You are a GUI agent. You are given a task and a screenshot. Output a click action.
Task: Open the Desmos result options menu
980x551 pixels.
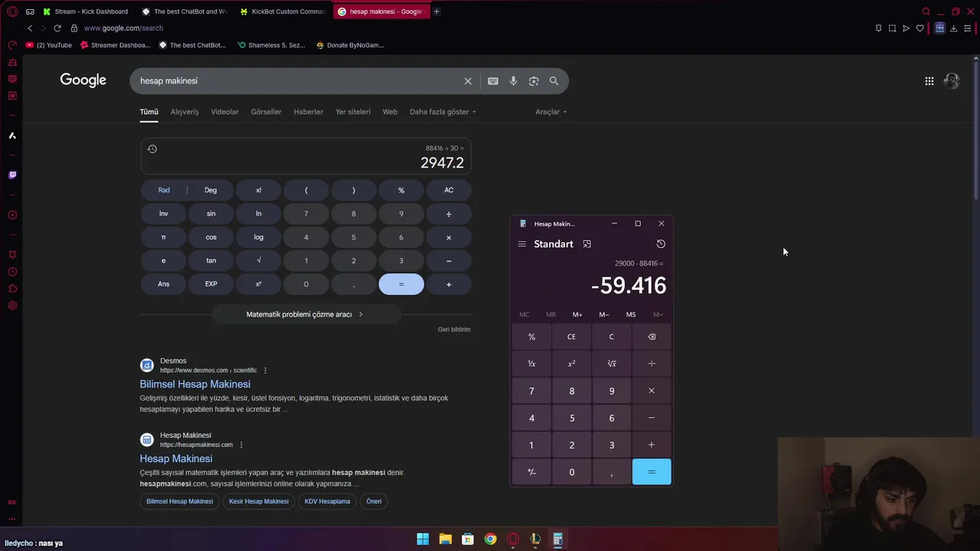tap(265, 370)
